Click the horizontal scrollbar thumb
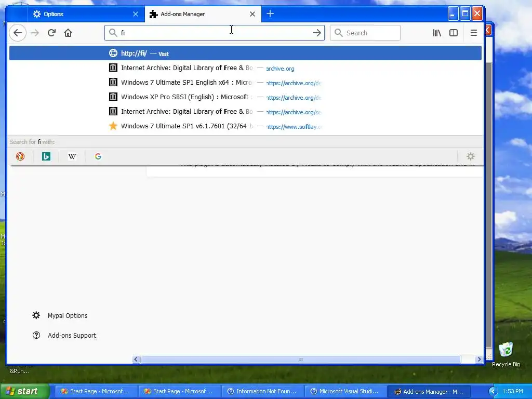Image resolution: width=532 pixels, height=399 pixels. (301, 359)
